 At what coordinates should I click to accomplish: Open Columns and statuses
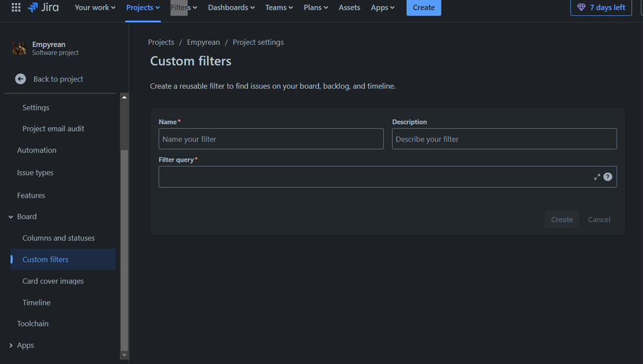58,238
